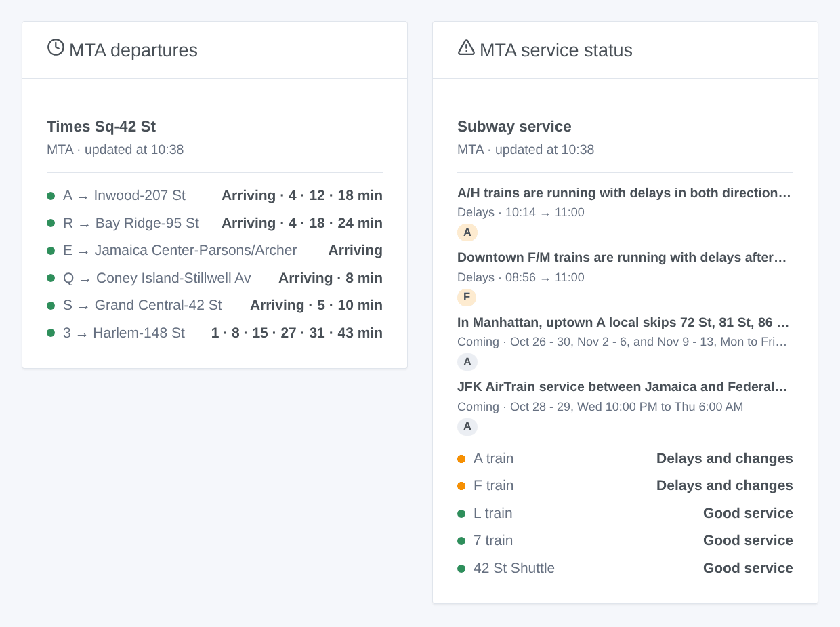The height and width of the screenshot is (627, 840).
Task: Select the R → Bay Ridge-95 St route label
Action: click(x=131, y=223)
